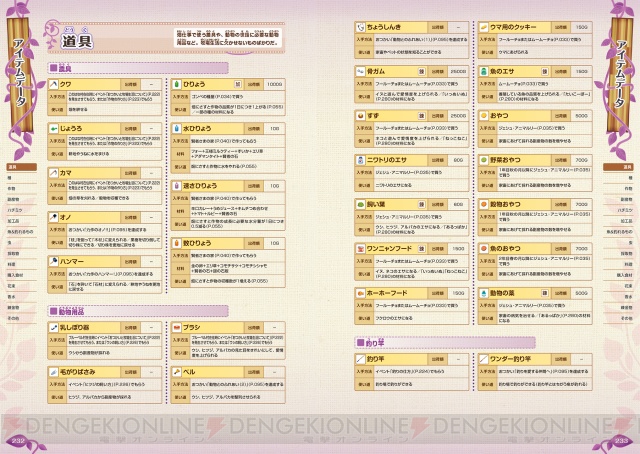Select the 花束 tab in page 233 index
The width and height of the screenshot is (640, 454).
click(x=618, y=286)
